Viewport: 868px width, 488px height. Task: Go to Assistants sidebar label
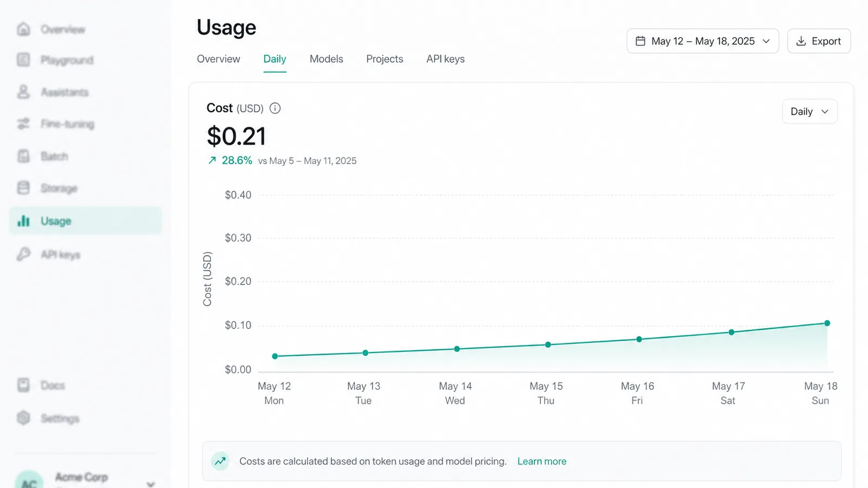(65, 92)
